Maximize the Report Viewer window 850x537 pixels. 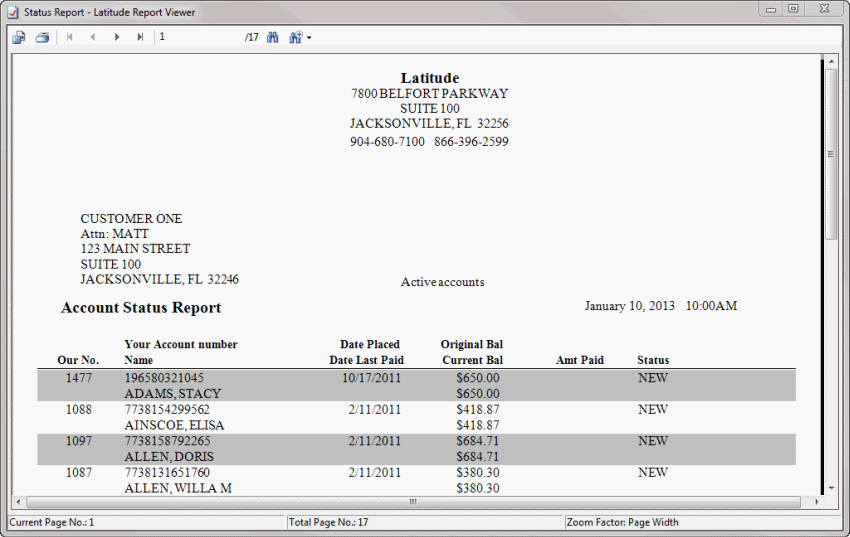coord(793,9)
